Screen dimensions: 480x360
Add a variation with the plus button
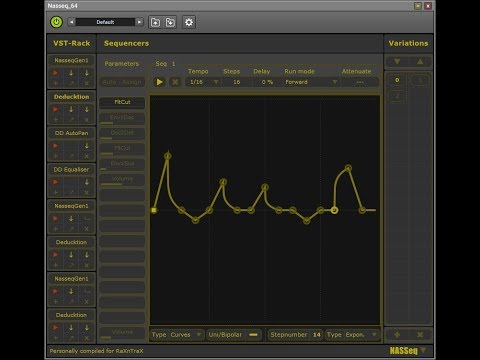coord(397,334)
